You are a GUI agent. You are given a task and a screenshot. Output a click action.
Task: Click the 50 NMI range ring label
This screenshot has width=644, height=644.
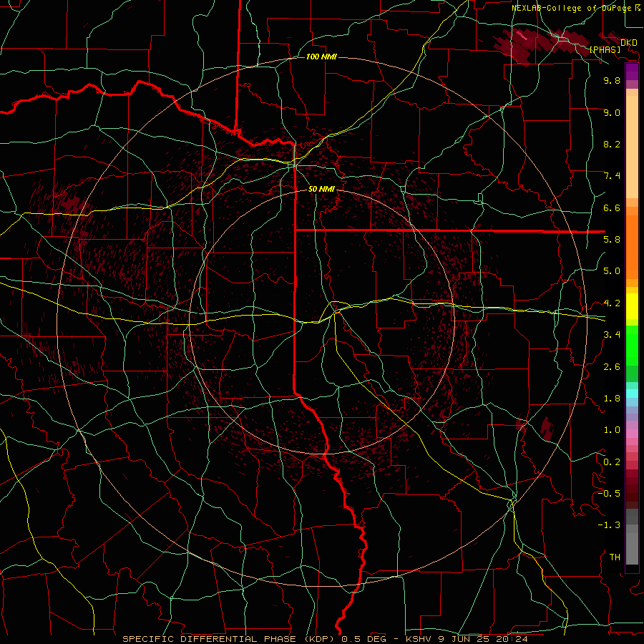pos(321,189)
